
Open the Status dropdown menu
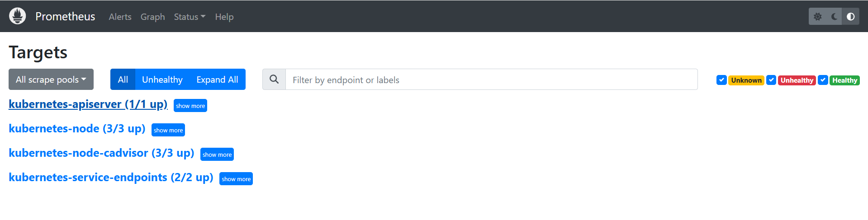[190, 17]
